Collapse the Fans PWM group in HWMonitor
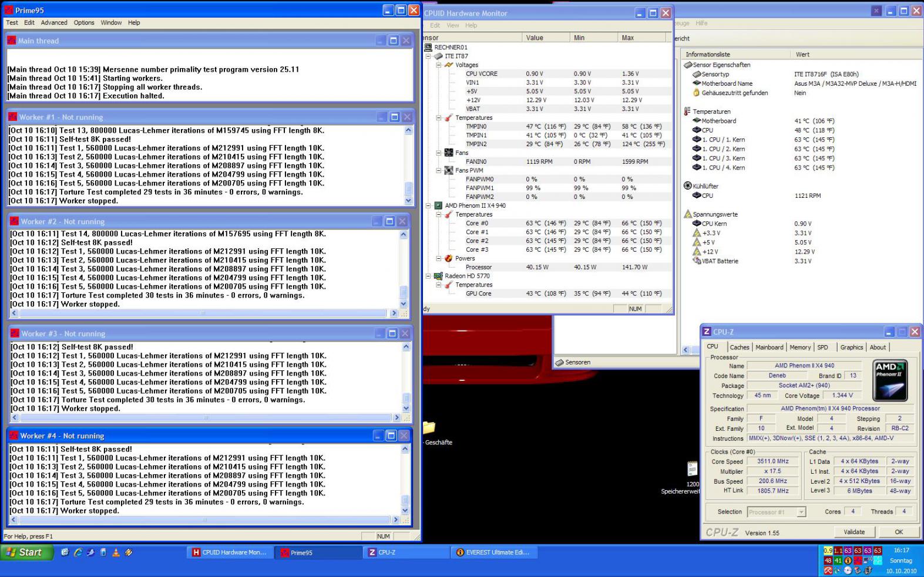 [x=439, y=170]
